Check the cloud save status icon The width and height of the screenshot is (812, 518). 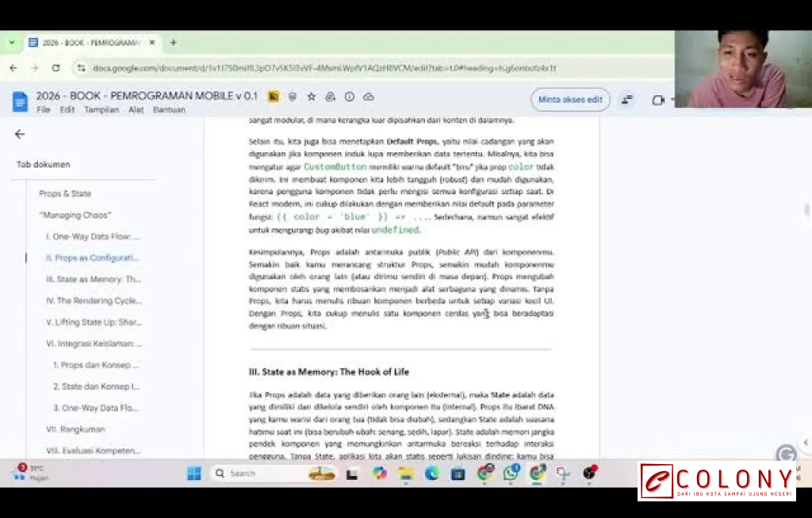coord(368,97)
